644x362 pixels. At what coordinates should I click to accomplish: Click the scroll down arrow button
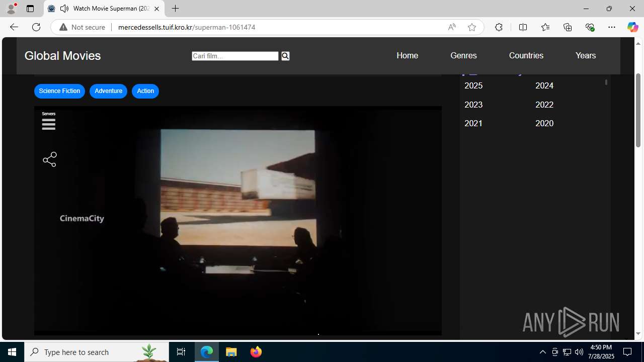[x=638, y=333]
